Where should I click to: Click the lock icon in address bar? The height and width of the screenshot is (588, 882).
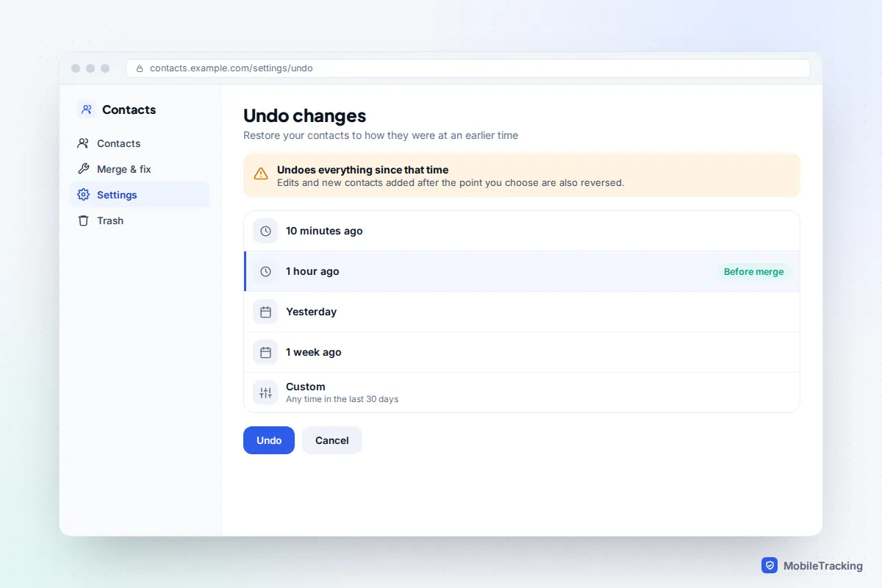(140, 68)
